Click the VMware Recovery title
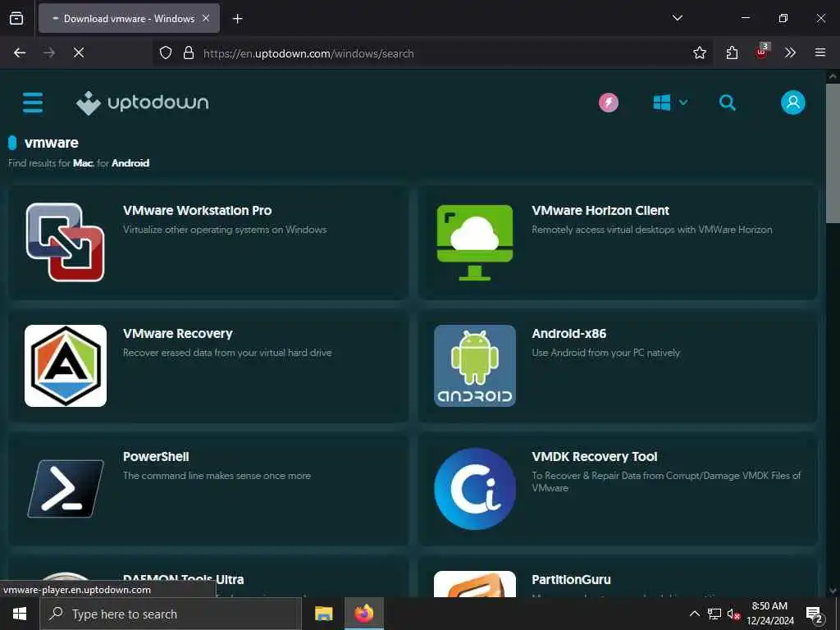The height and width of the screenshot is (630, 840). click(x=178, y=334)
